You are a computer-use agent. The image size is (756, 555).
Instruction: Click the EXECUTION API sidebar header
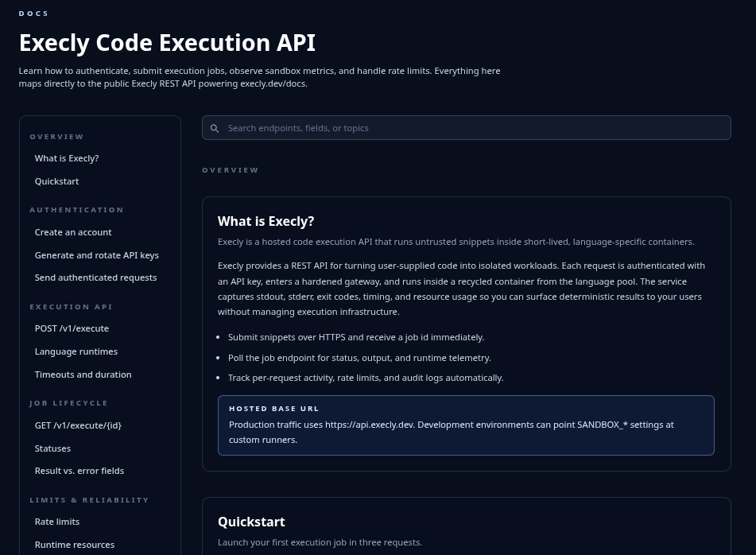(71, 307)
